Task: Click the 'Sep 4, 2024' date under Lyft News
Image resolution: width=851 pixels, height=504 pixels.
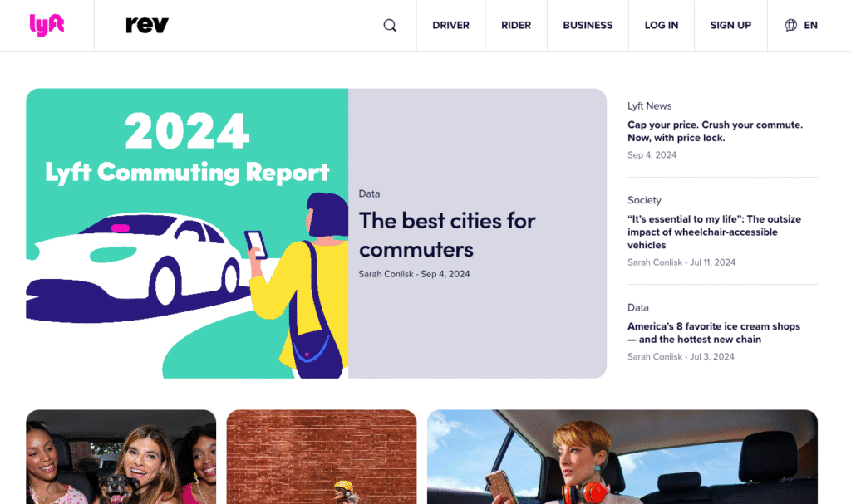Action: [x=652, y=155]
